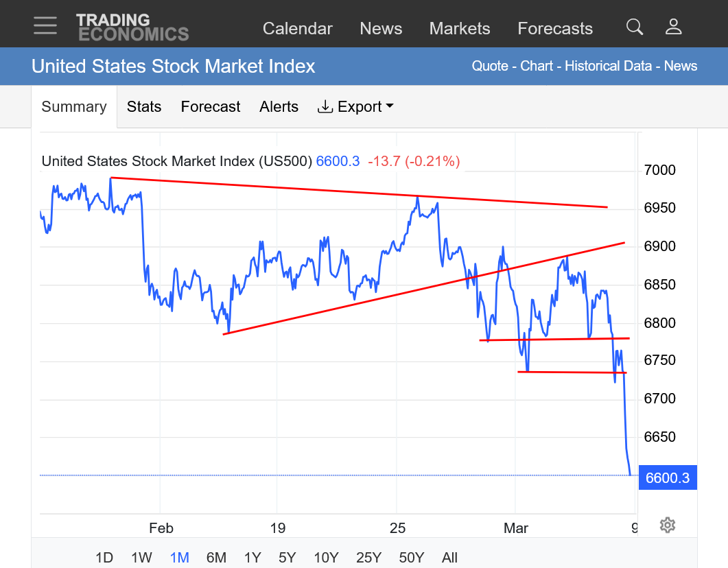Image resolution: width=728 pixels, height=568 pixels.
Task: Expand the Export dropdown
Action: (355, 107)
